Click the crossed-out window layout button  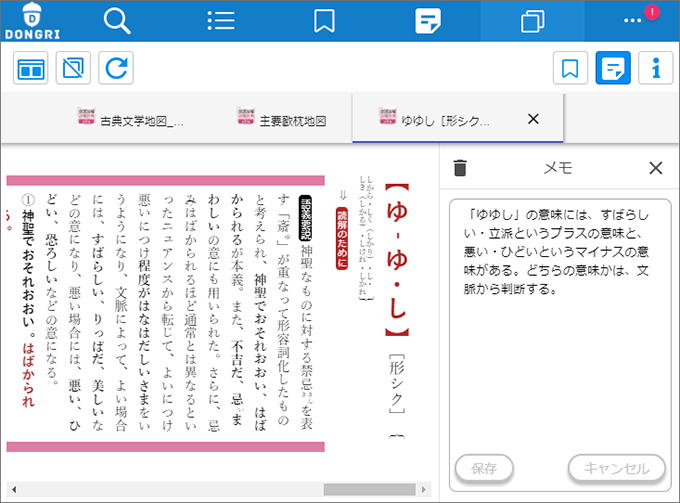click(73, 68)
